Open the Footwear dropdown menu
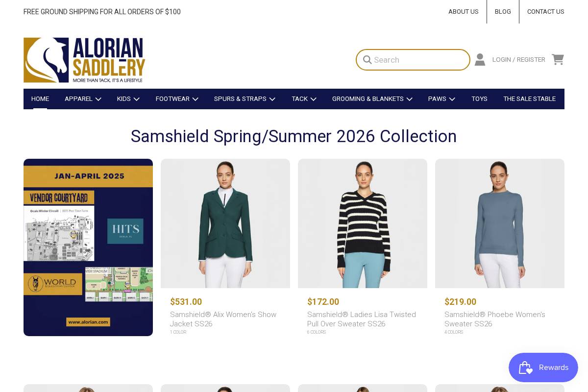This screenshot has width=588, height=392. [x=177, y=99]
